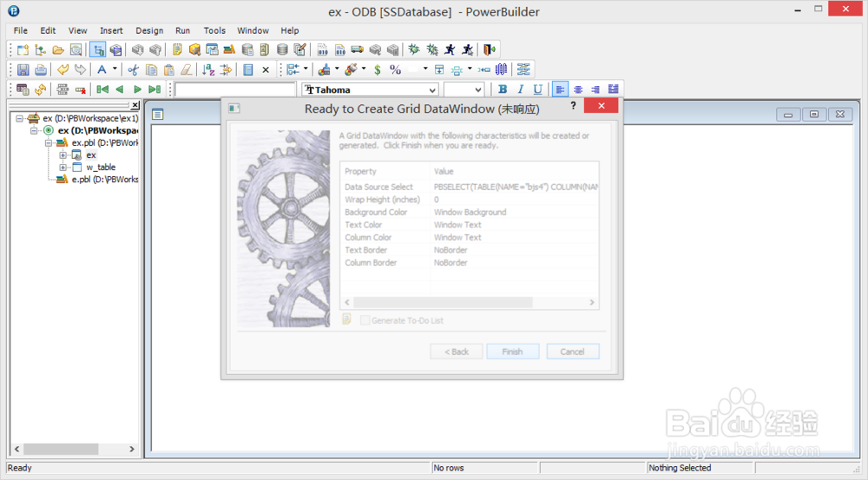
Task: Toggle left text alignment
Action: pos(560,89)
